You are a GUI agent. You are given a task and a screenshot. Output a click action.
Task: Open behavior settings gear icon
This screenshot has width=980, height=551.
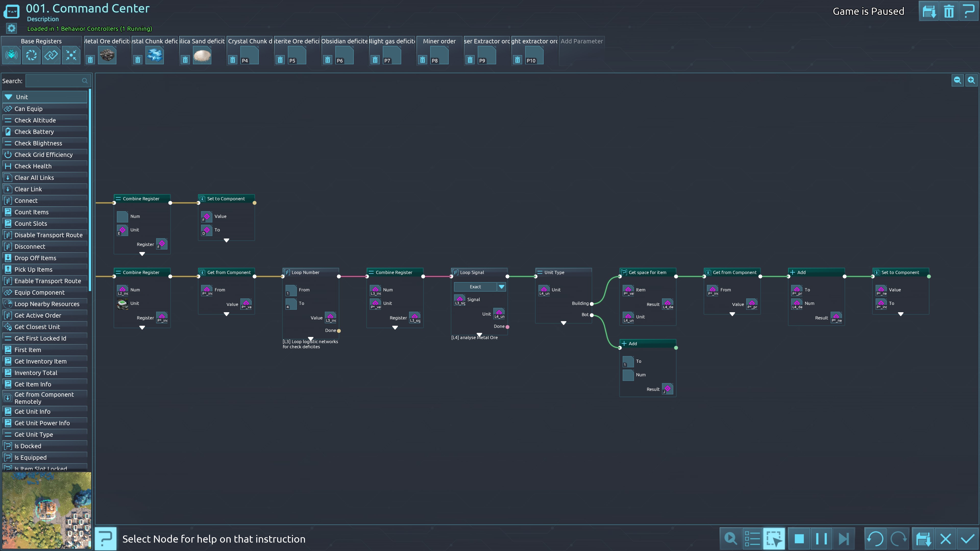click(x=11, y=29)
